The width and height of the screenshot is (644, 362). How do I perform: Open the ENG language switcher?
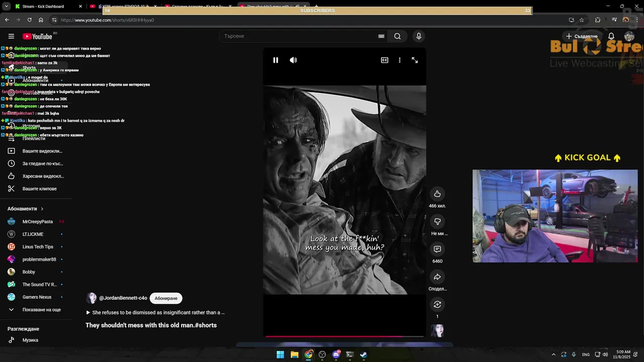[x=586, y=354]
